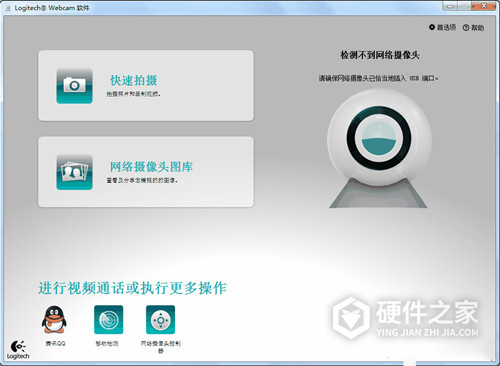Open the motion detection radar icon
Screen dimensions: 500x366
coord(108,319)
